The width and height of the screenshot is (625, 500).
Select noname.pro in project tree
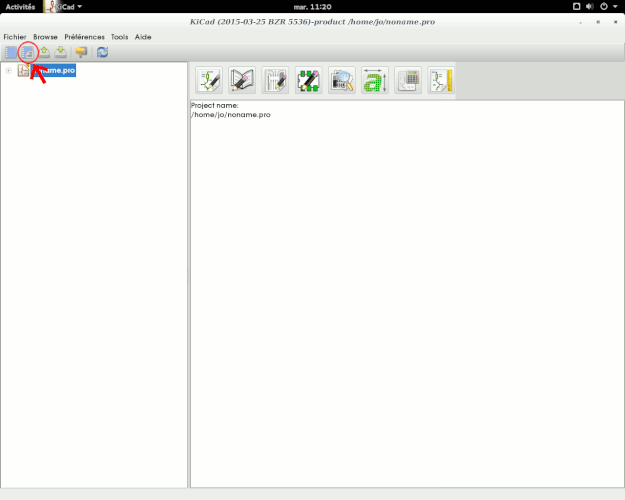point(53,71)
